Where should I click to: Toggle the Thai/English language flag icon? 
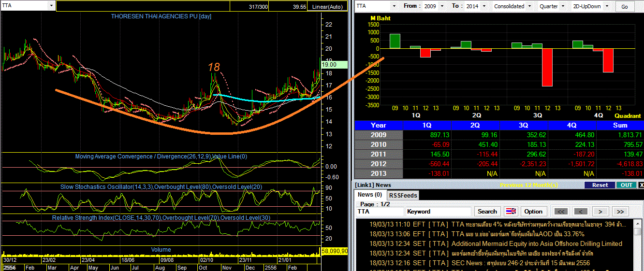511,212
